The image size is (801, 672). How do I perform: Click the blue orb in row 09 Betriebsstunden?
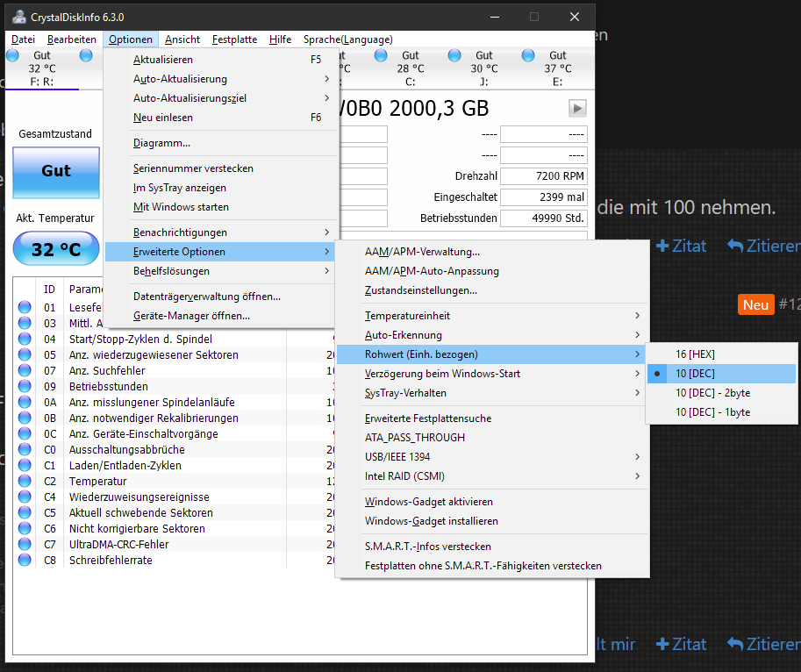[x=25, y=387]
